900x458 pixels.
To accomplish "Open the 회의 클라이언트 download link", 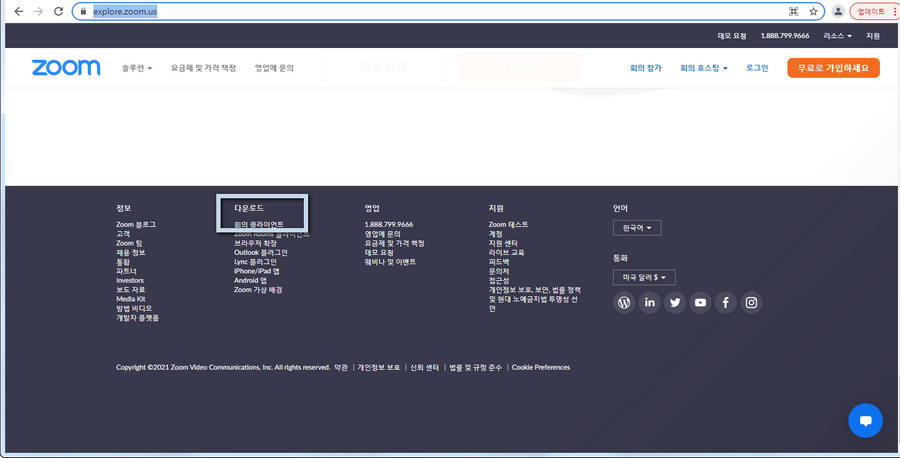I will point(258,224).
